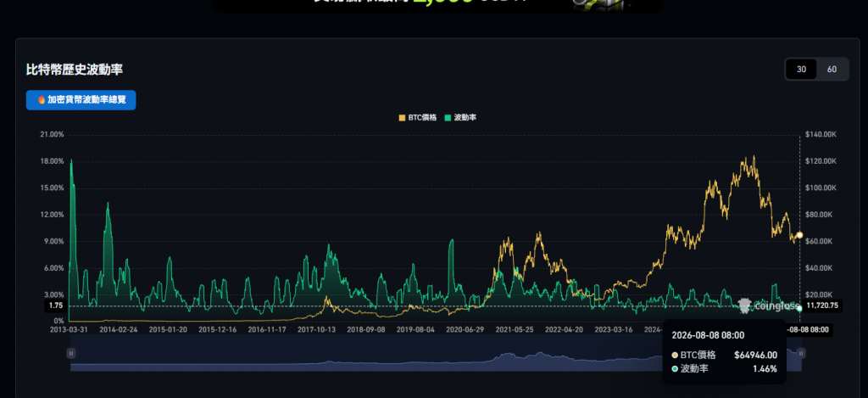The height and width of the screenshot is (398, 868).
Task: Click the fire icon in the blue button
Action: click(42, 100)
